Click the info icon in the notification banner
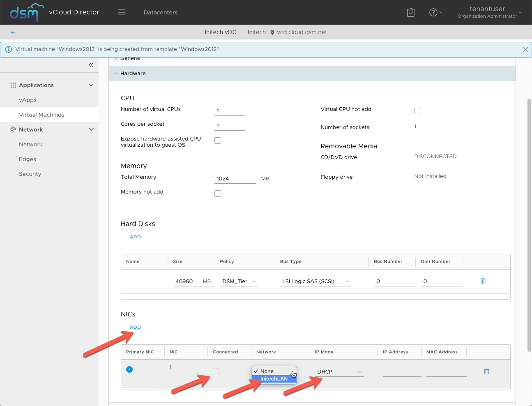Image resolution: width=532 pixels, height=406 pixels. (9, 49)
